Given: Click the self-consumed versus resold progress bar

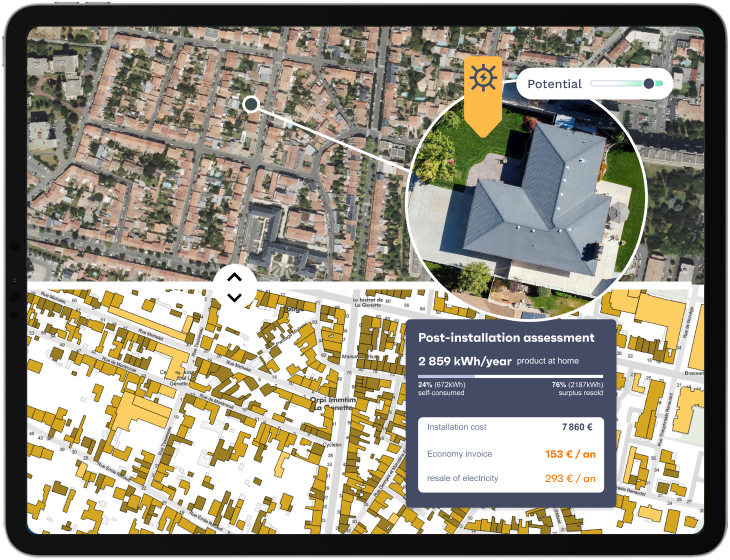Looking at the screenshot, I should coord(510,376).
